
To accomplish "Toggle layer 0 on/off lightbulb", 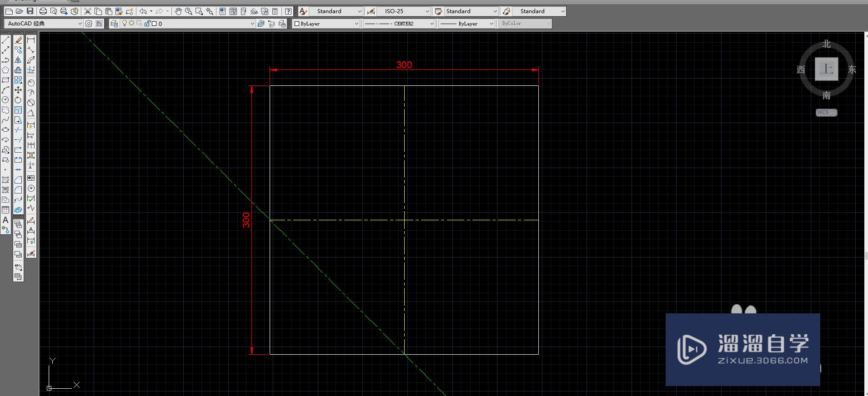I will click(x=125, y=24).
